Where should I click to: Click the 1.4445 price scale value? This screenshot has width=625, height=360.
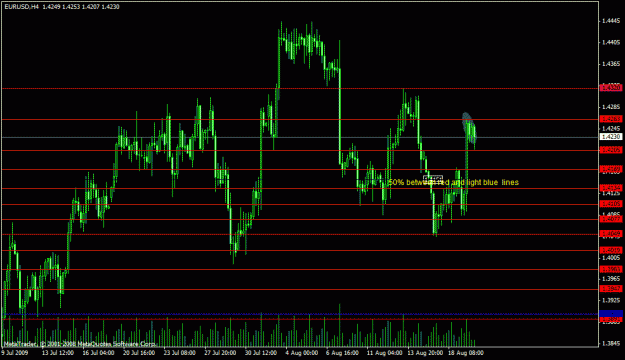point(611,21)
